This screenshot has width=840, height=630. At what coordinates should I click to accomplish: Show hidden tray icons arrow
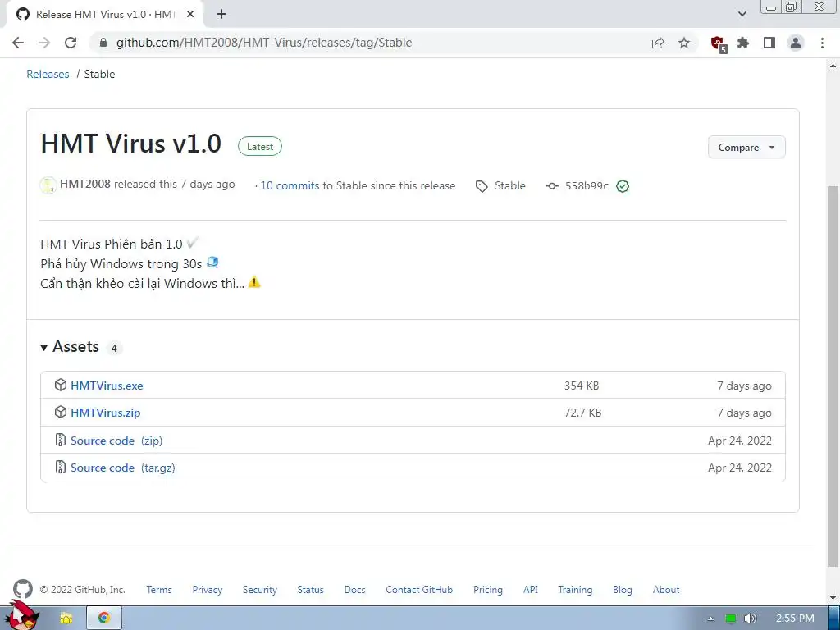click(711, 619)
